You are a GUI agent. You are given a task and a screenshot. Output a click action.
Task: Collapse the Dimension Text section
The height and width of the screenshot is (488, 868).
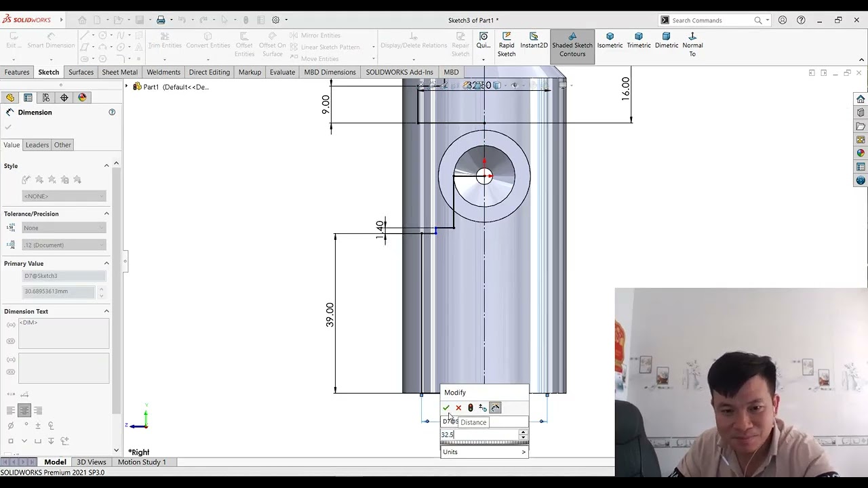pyautogui.click(x=106, y=312)
